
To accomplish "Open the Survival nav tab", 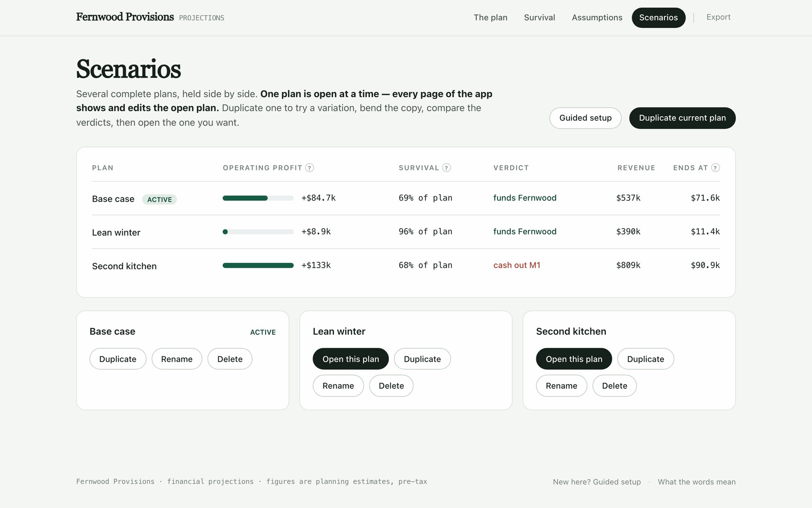I will pos(540,18).
